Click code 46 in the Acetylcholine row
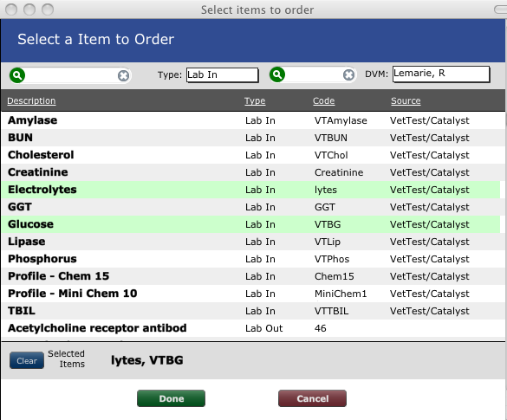This screenshot has width=507, height=420. [x=320, y=328]
